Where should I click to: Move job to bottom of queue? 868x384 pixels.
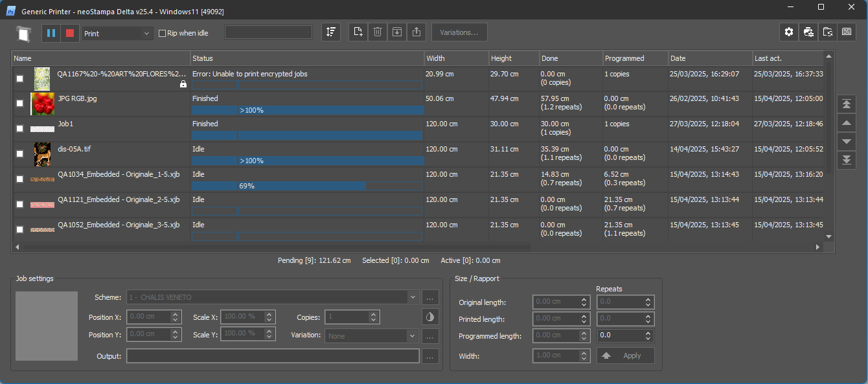point(846,160)
